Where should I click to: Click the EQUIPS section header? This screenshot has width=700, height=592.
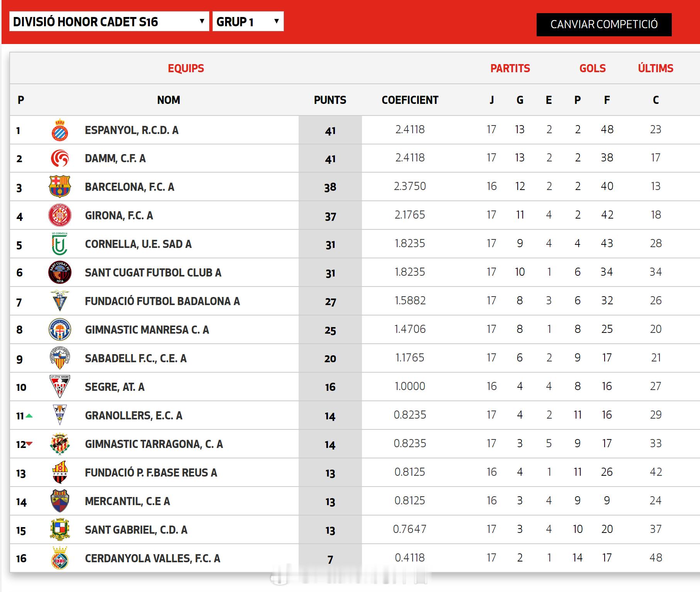point(186,68)
